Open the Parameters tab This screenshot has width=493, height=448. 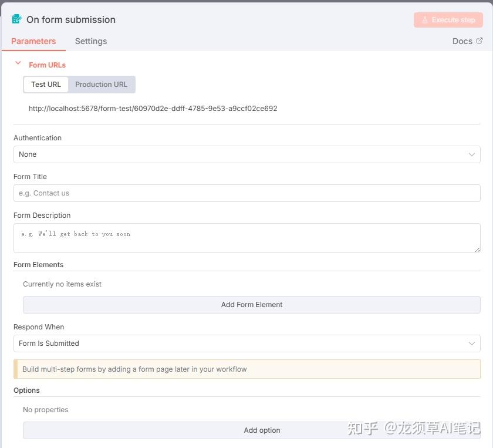pos(33,41)
